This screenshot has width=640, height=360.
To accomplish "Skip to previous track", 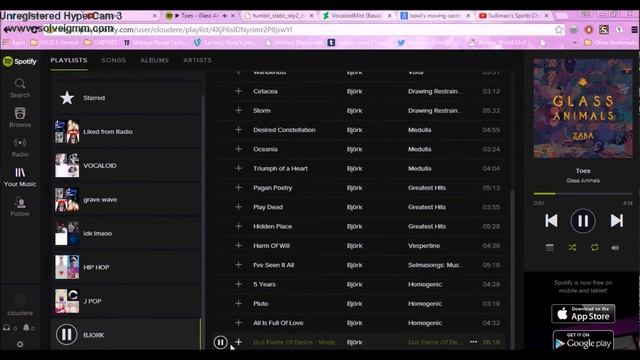I will [551, 221].
